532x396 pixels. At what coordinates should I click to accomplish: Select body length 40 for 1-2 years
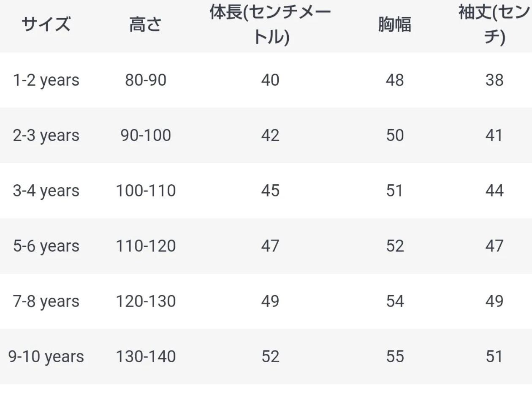click(270, 80)
